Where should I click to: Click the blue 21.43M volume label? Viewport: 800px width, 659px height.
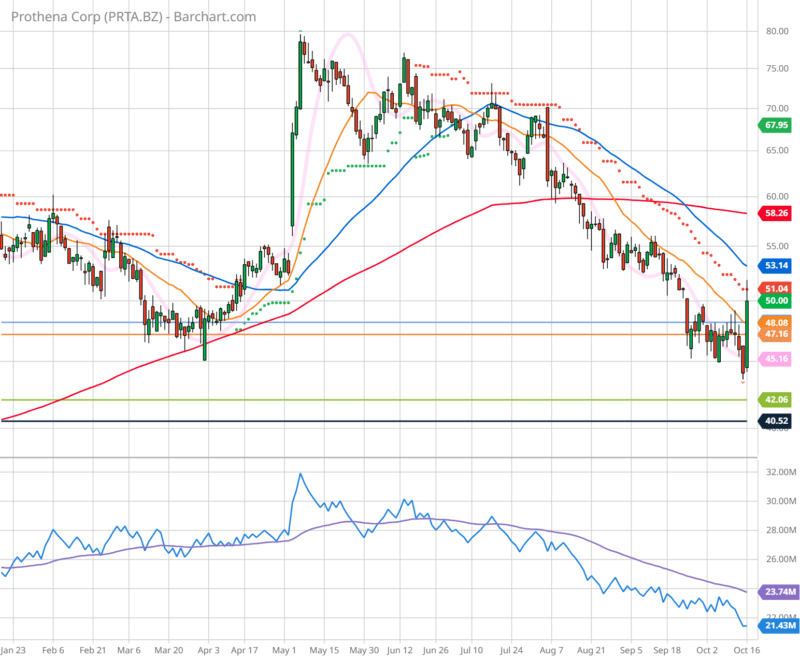[x=778, y=625]
